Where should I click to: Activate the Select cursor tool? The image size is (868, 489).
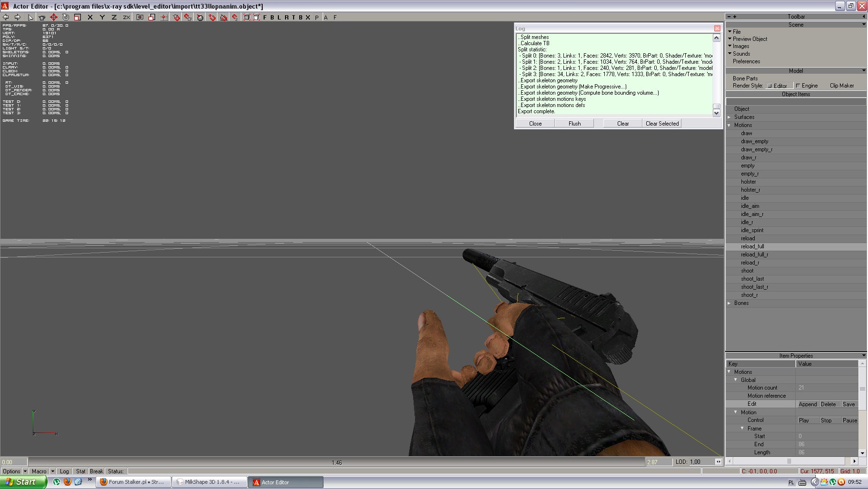coord(30,17)
